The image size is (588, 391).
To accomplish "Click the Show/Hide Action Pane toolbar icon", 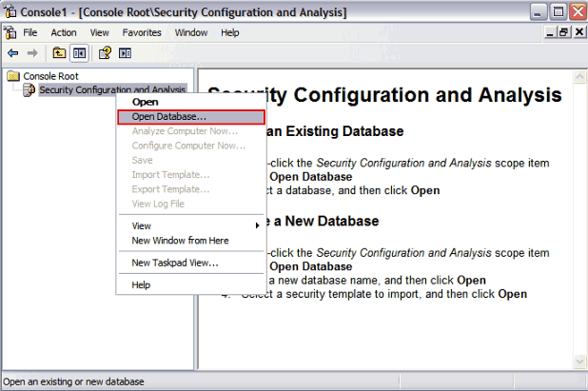I will coord(126,52).
